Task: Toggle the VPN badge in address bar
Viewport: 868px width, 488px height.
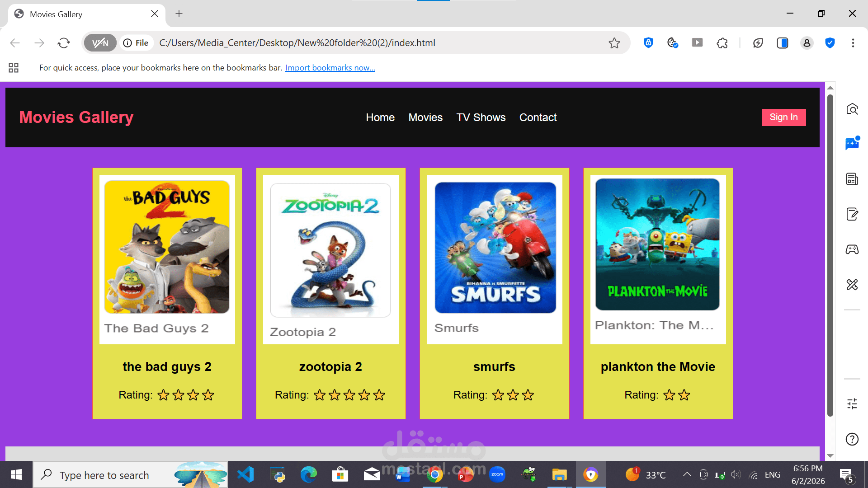Action: pyautogui.click(x=100, y=43)
